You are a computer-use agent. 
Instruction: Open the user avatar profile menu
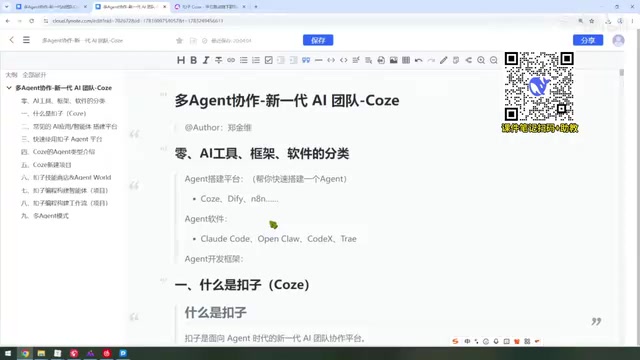[618, 40]
